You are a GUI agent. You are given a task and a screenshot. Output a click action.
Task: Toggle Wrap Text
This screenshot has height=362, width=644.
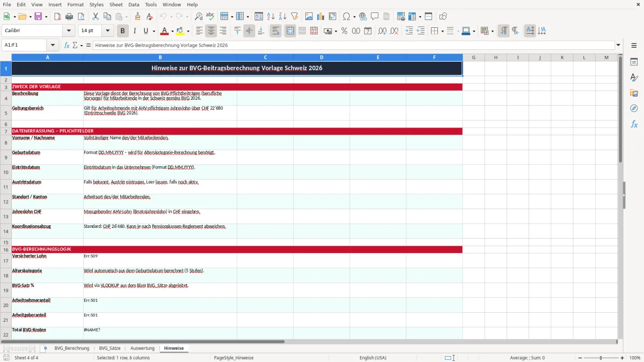275,31
